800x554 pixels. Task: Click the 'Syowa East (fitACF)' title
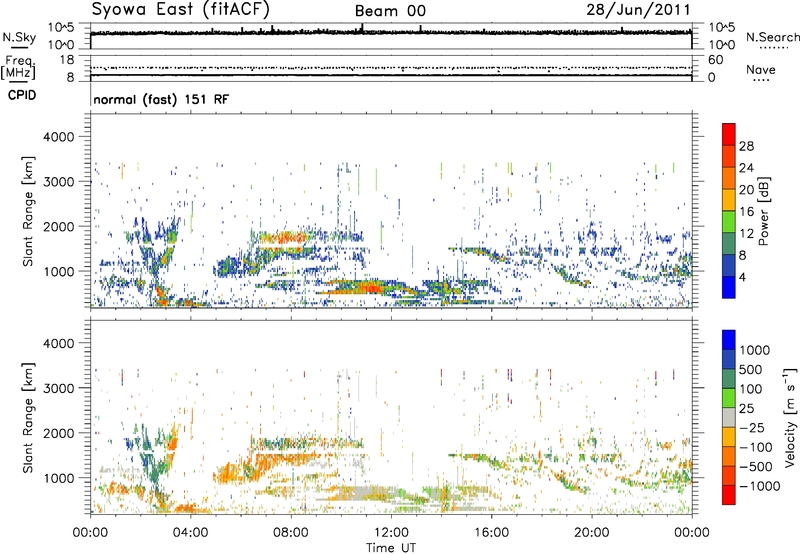[180, 9]
